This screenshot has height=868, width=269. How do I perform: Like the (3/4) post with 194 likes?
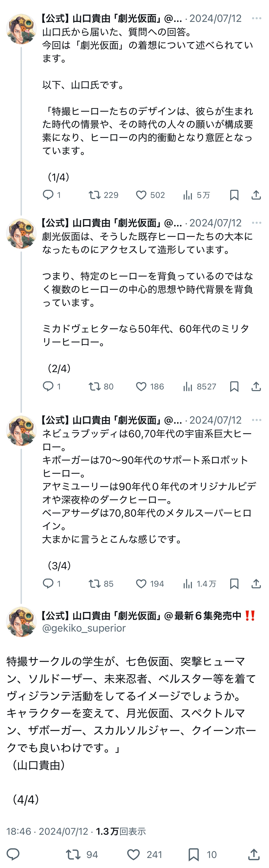coord(141,584)
